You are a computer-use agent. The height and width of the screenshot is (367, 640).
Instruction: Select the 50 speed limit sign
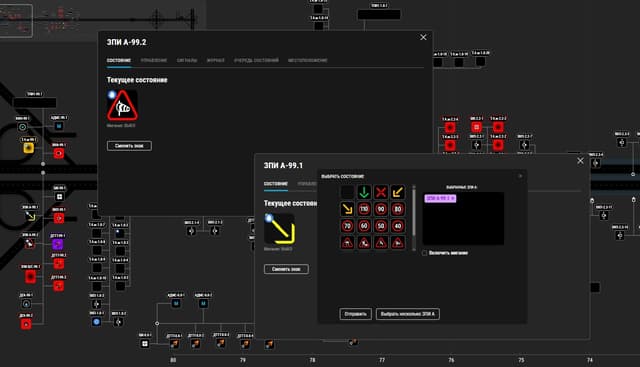381,226
